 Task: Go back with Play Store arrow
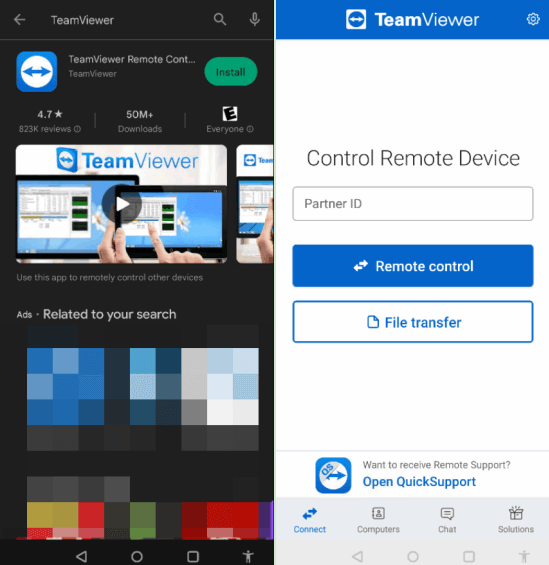point(19,19)
